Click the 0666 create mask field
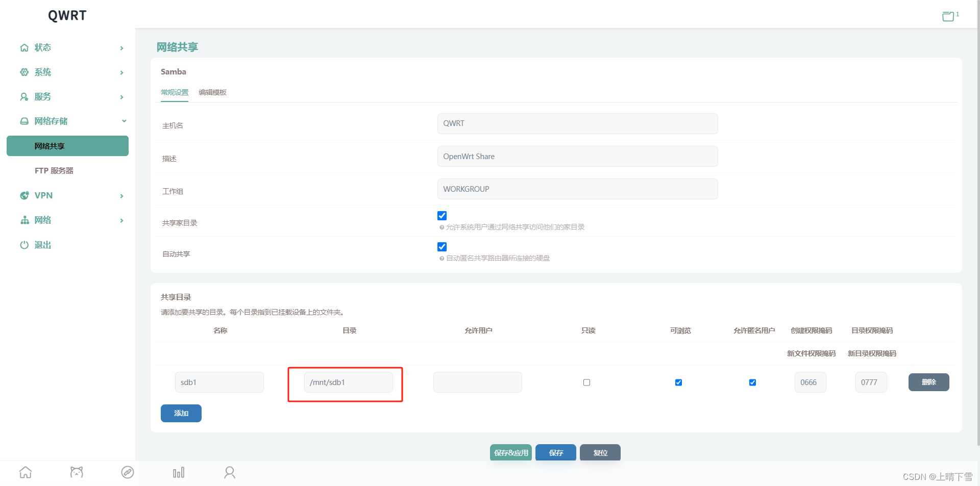This screenshot has width=980, height=486. [x=811, y=382]
